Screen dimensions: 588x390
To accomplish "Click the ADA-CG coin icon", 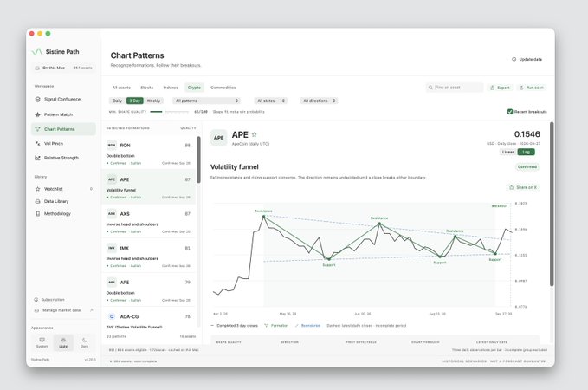I will click(112, 317).
